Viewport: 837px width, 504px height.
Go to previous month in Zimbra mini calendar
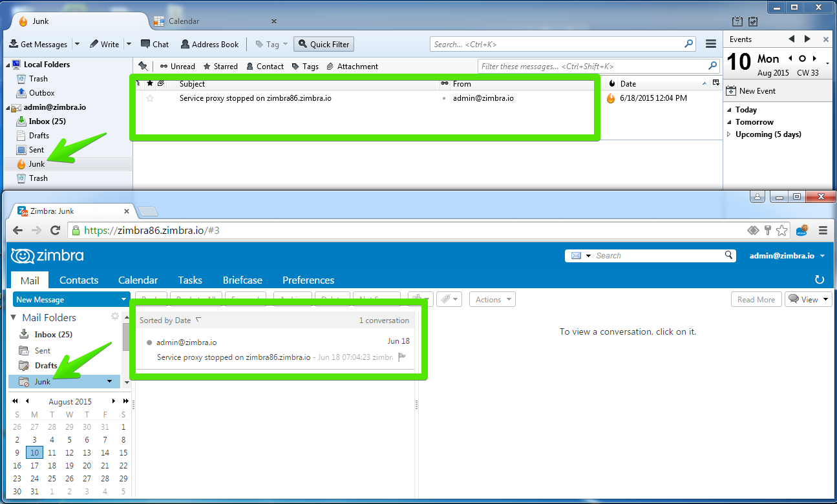(27, 401)
